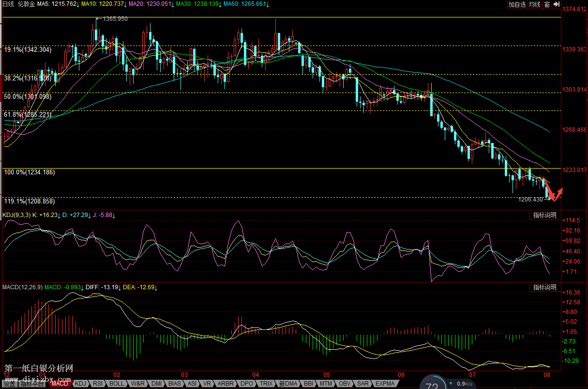Click the MA10: 1220.737 readout
Screen dimensions: 588x389
(x=104, y=4)
